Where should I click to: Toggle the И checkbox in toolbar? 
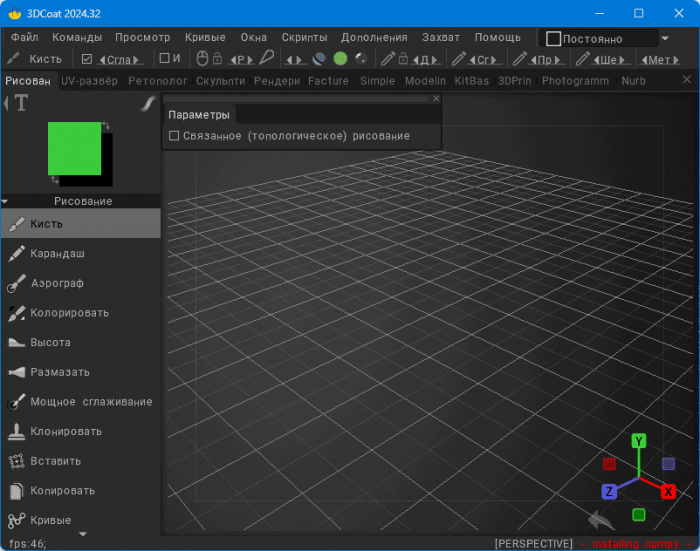(165, 59)
